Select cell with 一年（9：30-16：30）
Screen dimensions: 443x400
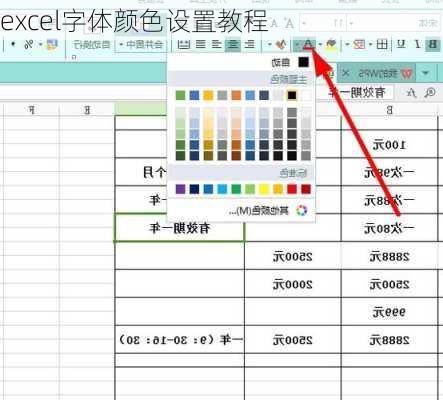coord(179,340)
